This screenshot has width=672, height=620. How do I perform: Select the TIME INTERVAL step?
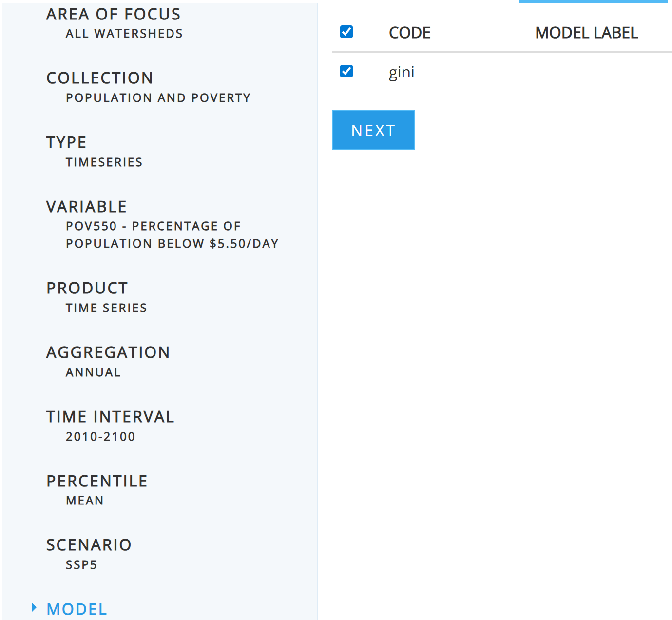click(x=110, y=417)
